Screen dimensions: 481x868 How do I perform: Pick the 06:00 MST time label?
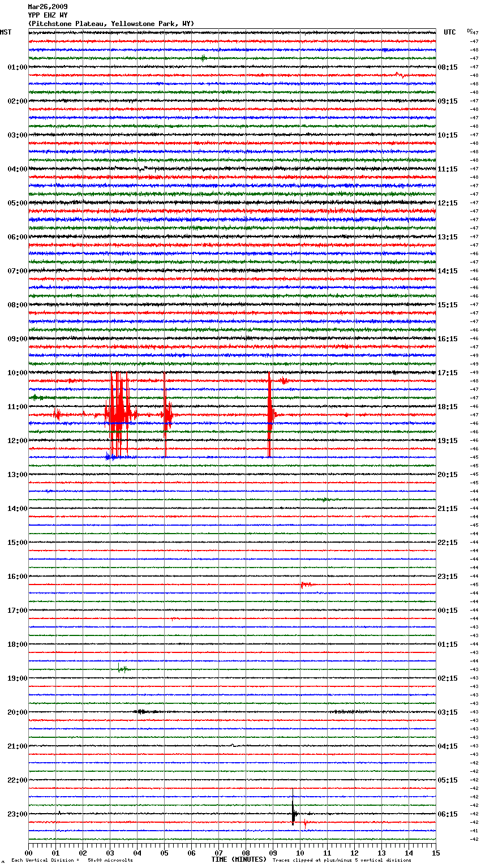point(18,237)
